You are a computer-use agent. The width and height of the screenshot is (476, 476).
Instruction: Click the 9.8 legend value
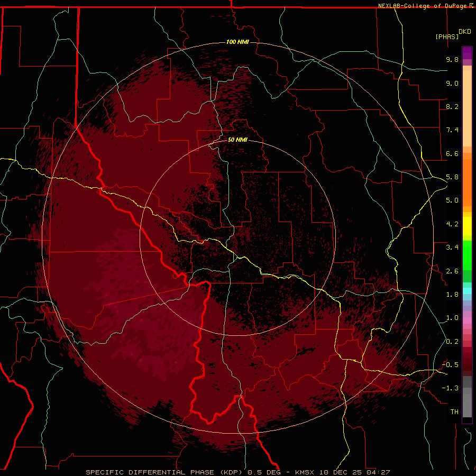[x=452, y=59]
